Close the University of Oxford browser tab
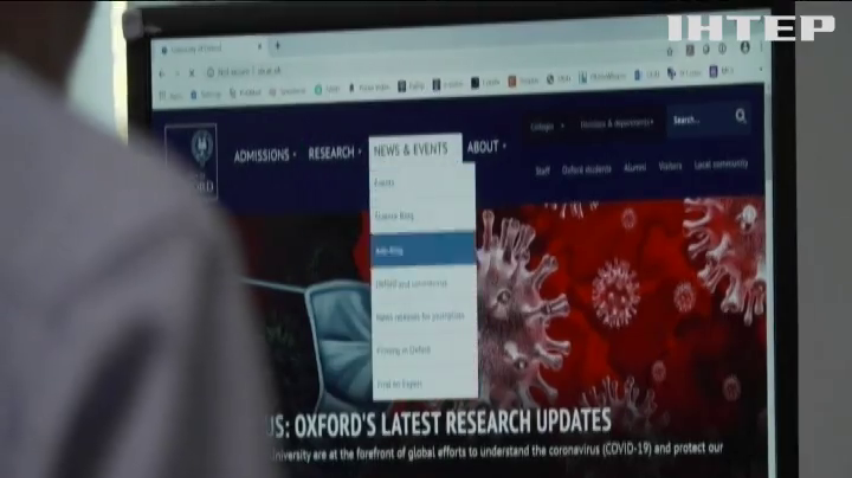 pos(260,47)
